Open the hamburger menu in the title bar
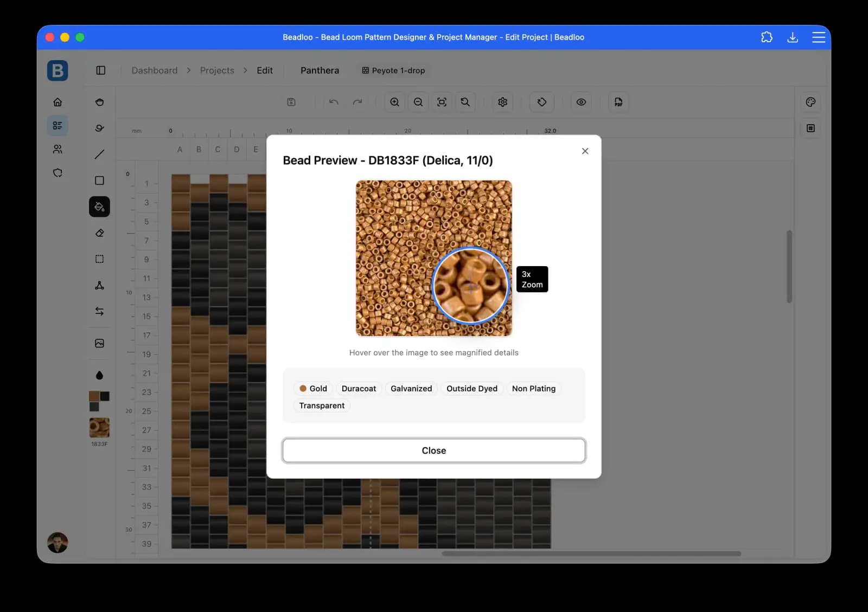The height and width of the screenshot is (612, 868). (819, 37)
